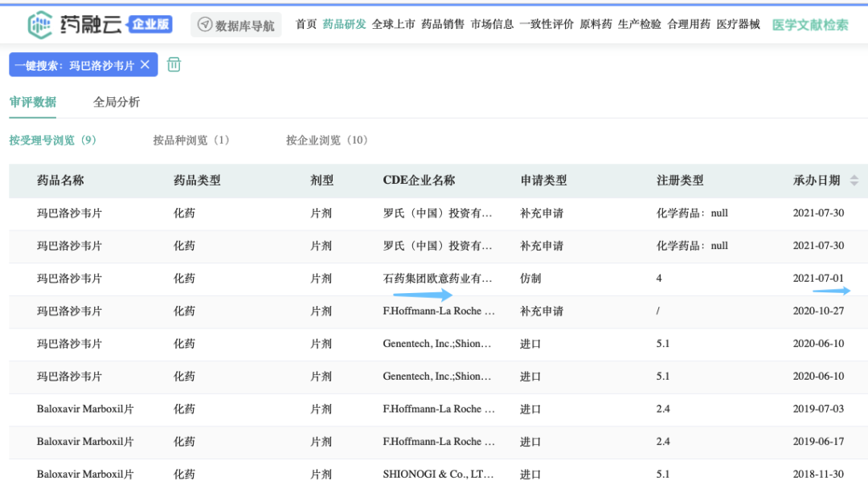Open the first Baloxavir Marboxil片 entry
The width and height of the screenshot is (868, 489).
point(85,409)
